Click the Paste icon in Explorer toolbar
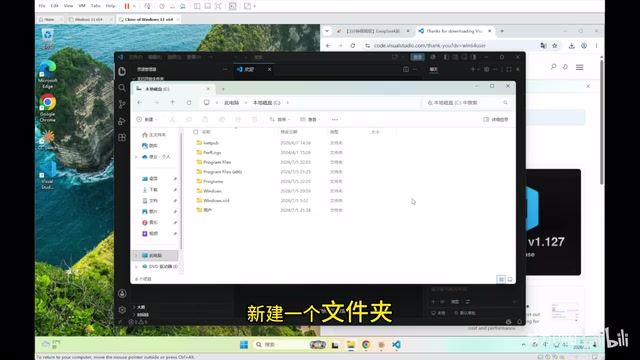The image size is (640, 360). coord(205,120)
